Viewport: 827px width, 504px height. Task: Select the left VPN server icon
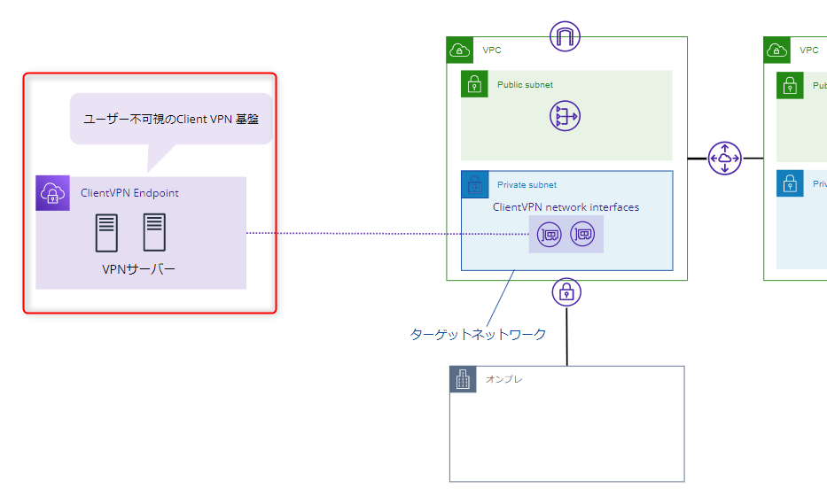pos(106,232)
